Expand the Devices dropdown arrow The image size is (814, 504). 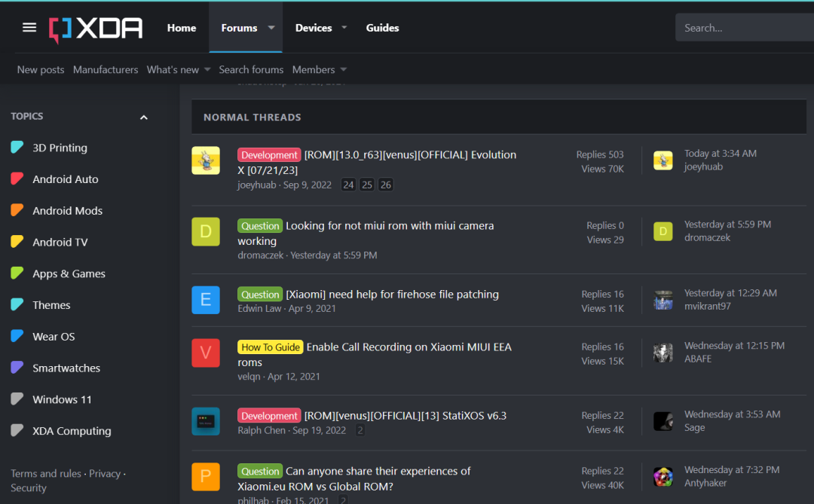pos(344,28)
